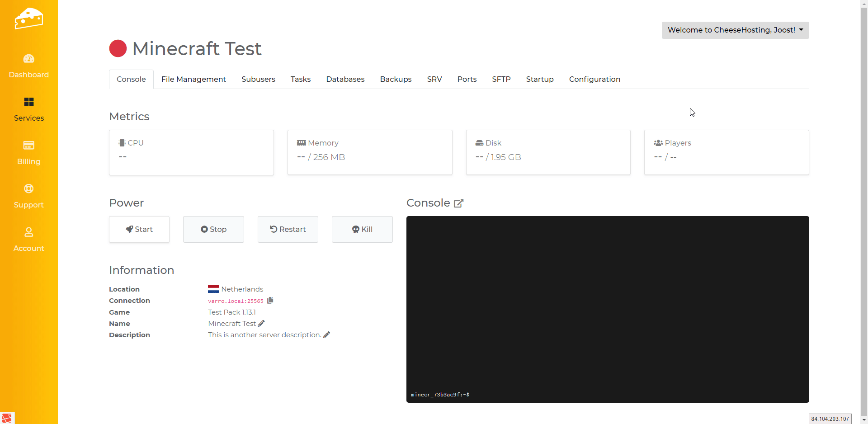Kill the server process
868x424 pixels.
362,229
